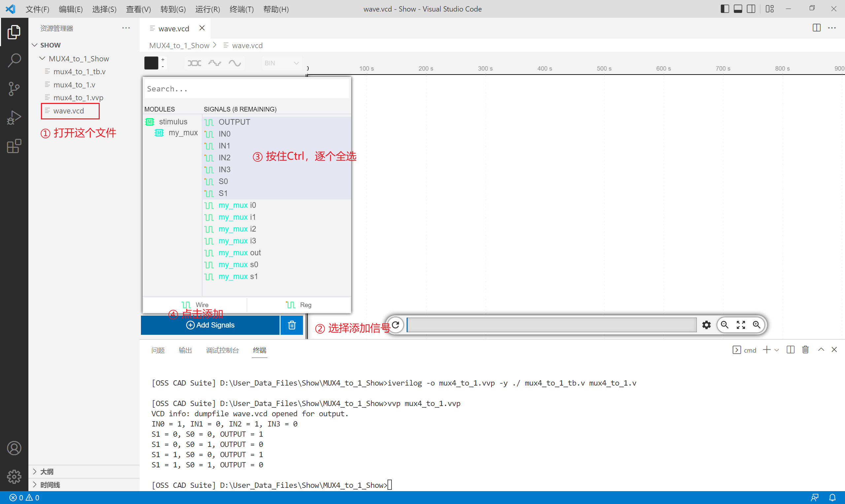Maximize panel size with up chevron
This screenshot has height=504, width=845.
point(821,350)
